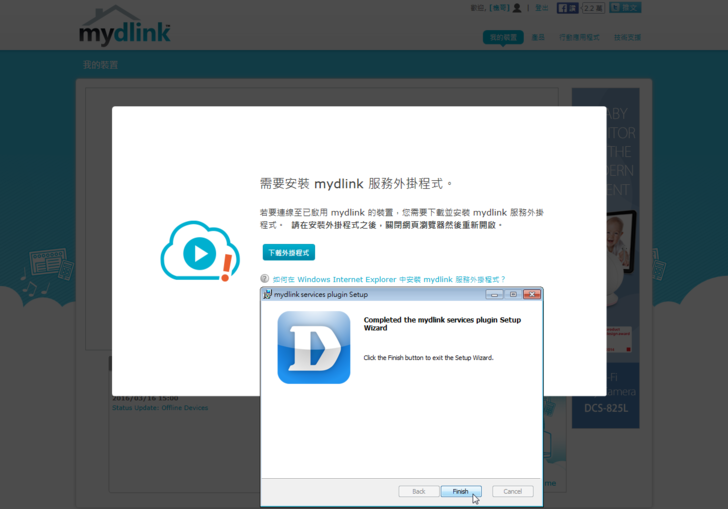Click the cloud play warning icon
The height and width of the screenshot is (509, 728).
[x=200, y=251]
